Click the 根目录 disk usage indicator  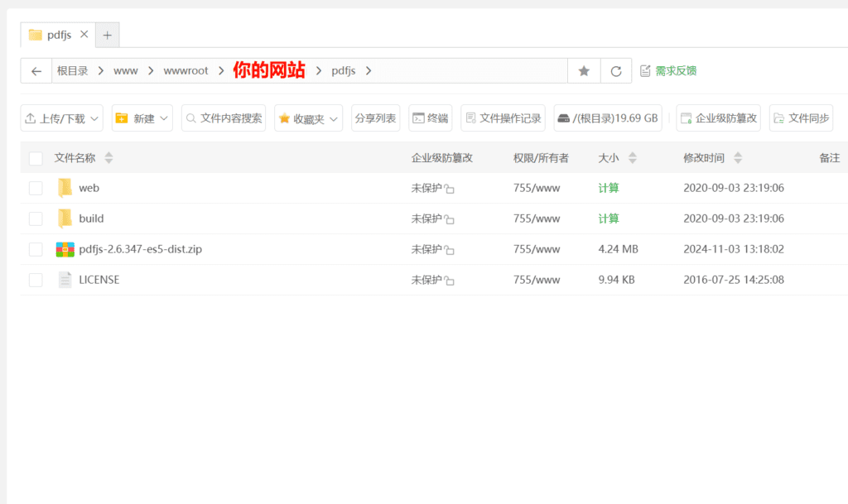tap(608, 118)
